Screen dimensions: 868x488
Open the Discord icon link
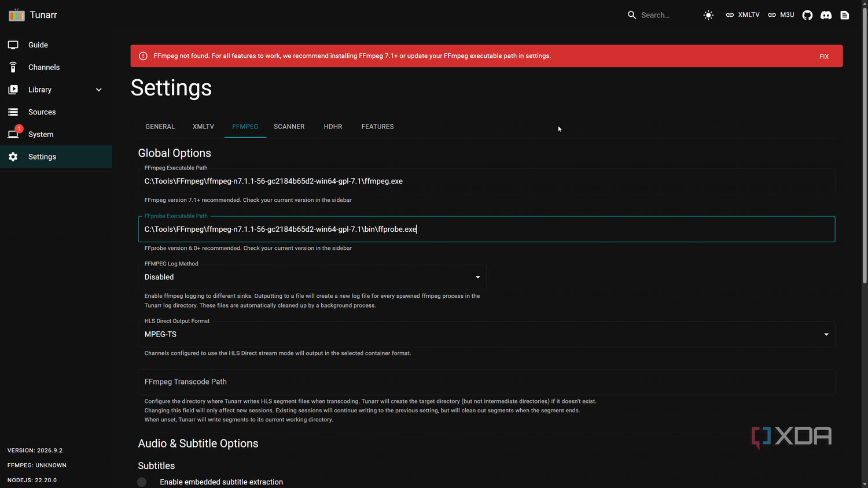coord(826,15)
